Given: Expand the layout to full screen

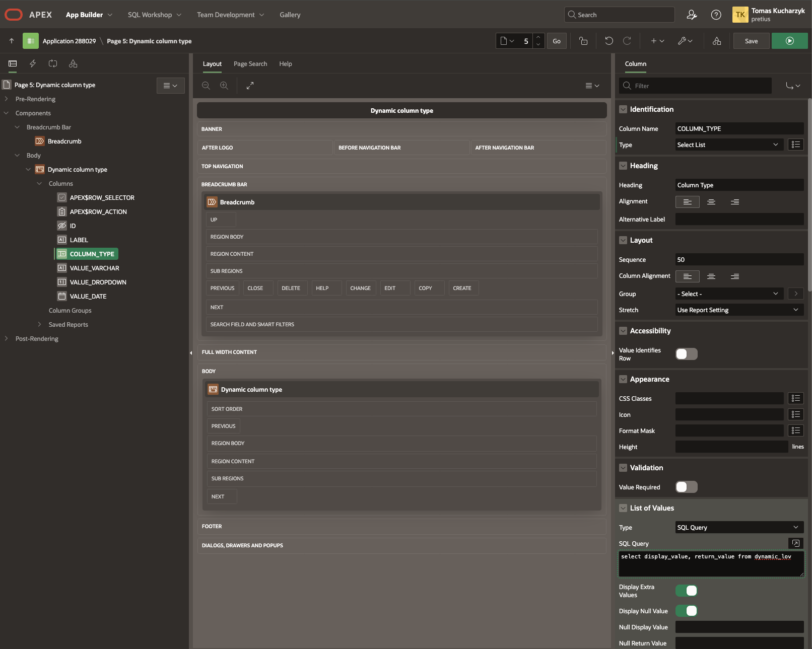Looking at the screenshot, I should [x=250, y=86].
